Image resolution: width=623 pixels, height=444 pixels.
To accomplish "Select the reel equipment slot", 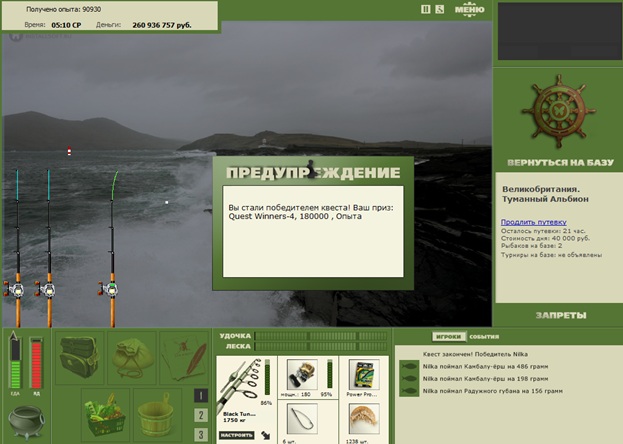I will pos(302,374).
